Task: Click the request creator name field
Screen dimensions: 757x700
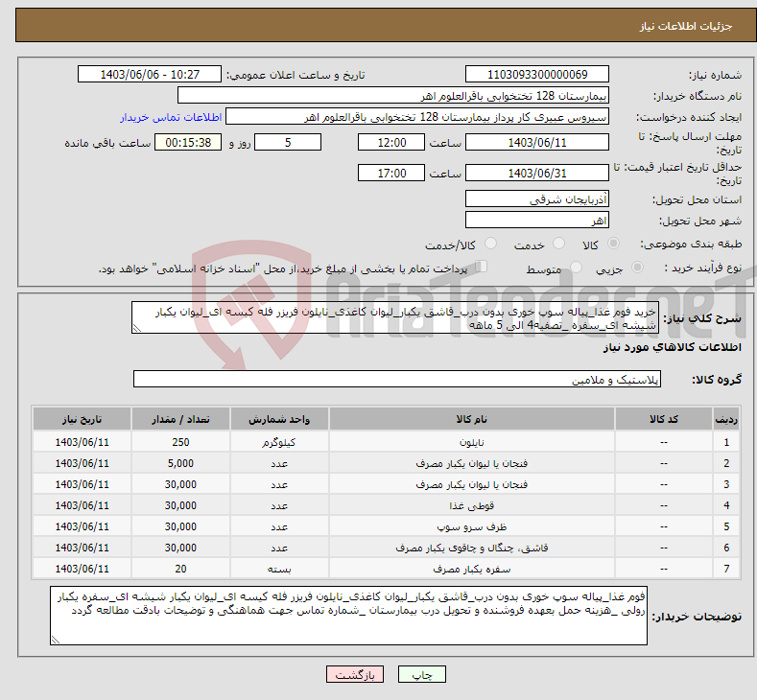Action: 417,117
